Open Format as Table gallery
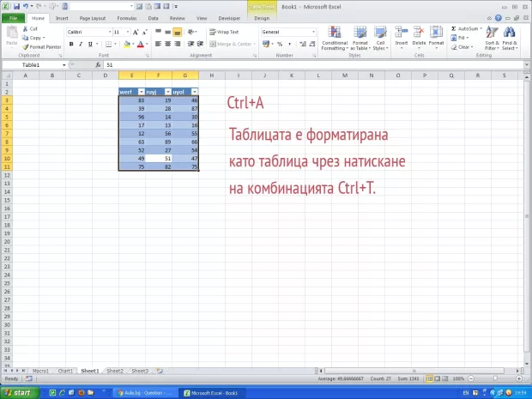 coord(360,38)
